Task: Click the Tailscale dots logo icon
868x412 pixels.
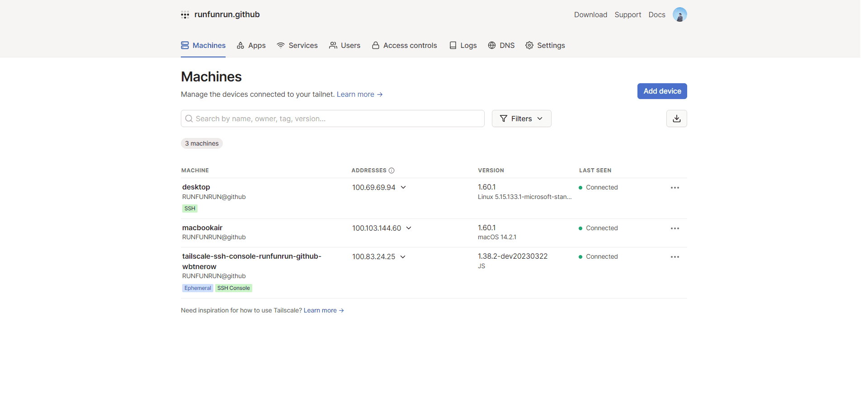Action: point(185,15)
